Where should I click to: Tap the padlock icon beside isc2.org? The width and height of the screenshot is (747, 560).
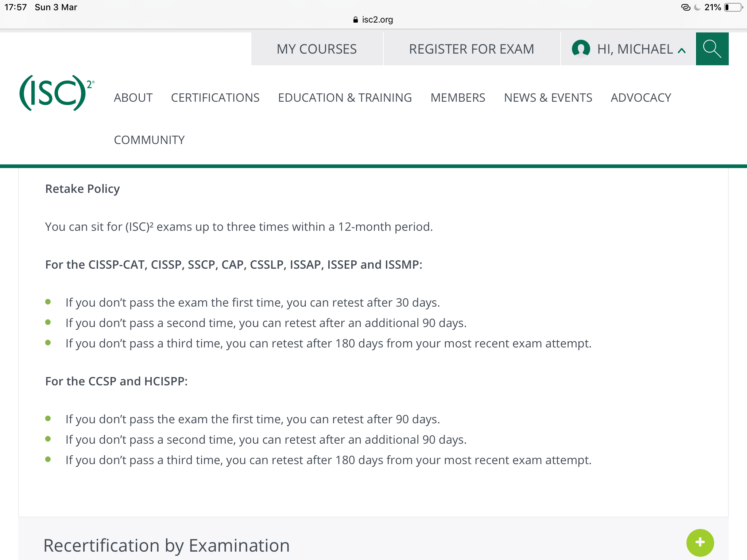coord(356,20)
